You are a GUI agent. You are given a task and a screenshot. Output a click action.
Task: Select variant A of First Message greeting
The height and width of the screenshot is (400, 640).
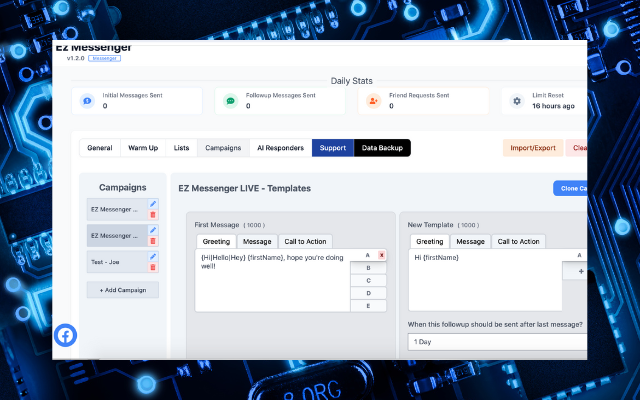click(367, 255)
